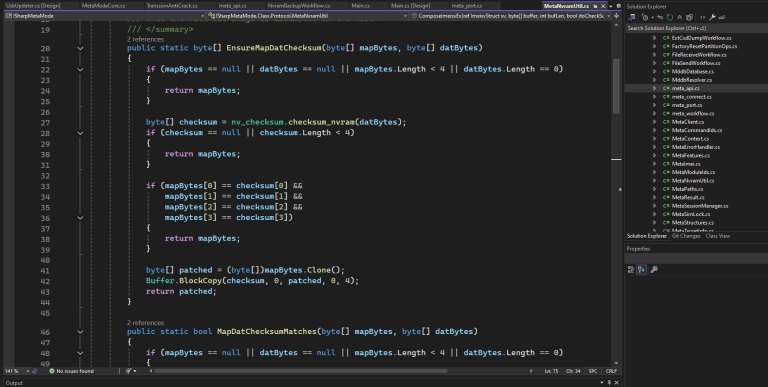Click the split editor window icon

click(616, 16)
